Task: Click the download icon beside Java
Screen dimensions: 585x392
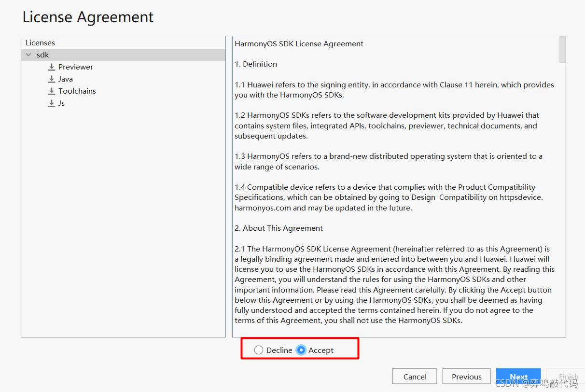Action: 52,79
